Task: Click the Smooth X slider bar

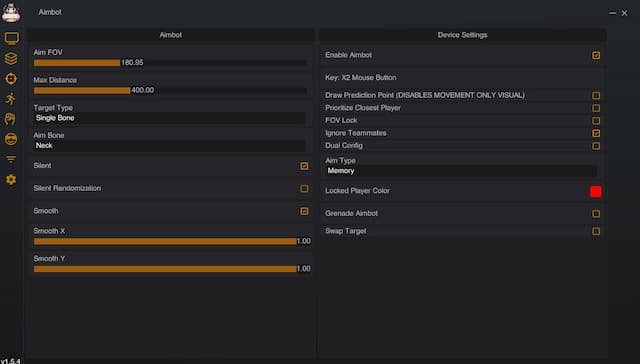Action: 170,241
